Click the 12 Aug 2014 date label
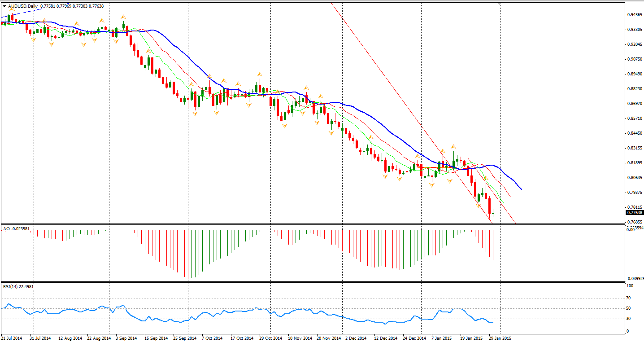 [70, 338]
